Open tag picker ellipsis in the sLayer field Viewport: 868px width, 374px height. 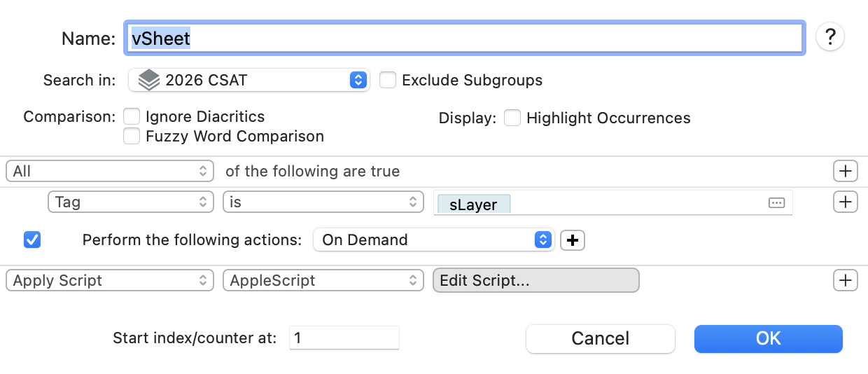pyautogui.click(x=776, y=202)
